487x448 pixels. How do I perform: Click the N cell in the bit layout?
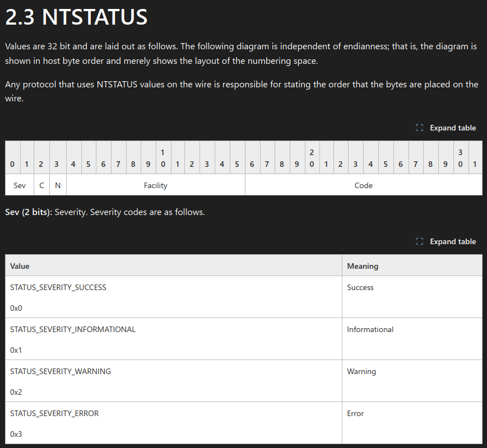58,185
